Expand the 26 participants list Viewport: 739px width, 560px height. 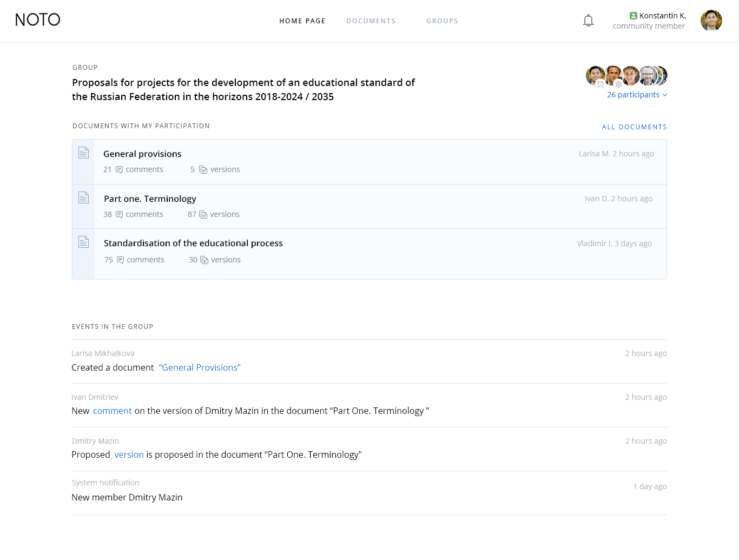point(637,95)
